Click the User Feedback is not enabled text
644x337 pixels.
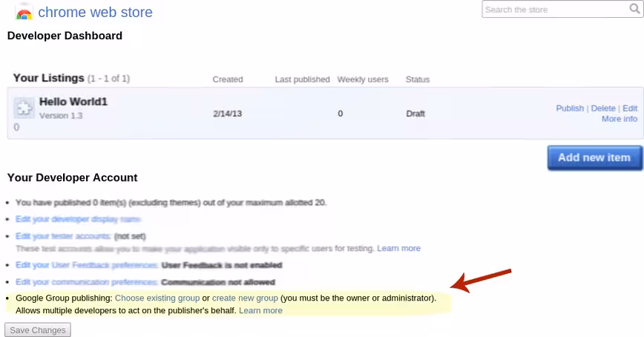tap(222, 265)
